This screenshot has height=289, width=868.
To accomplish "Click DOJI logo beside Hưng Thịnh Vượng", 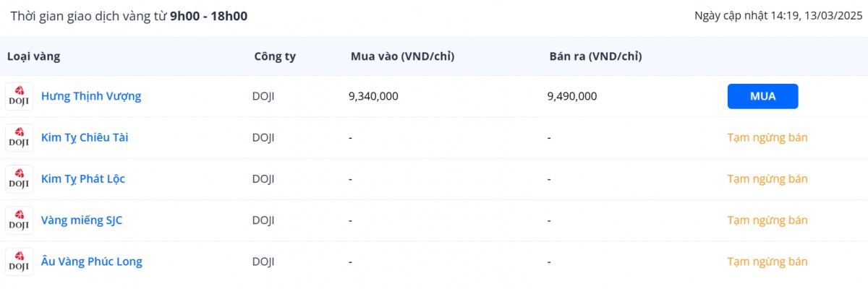I will pyautogui.click(x=19, y=96).
